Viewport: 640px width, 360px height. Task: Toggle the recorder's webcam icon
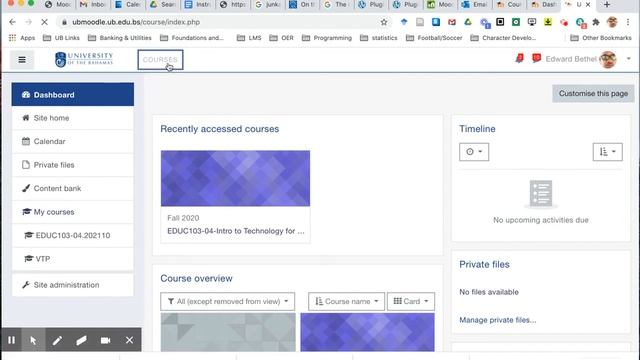click(105, 340)
